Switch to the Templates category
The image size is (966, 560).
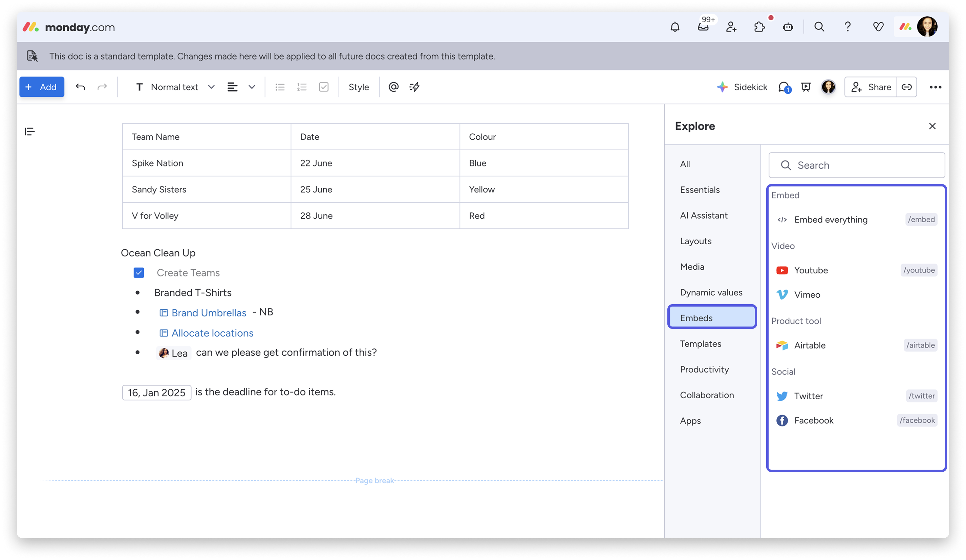click(700, 343)
